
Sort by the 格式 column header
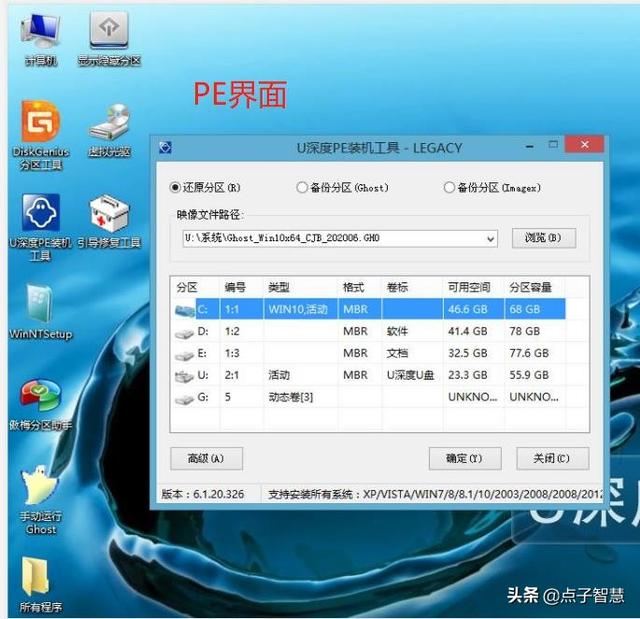point(360,287)
